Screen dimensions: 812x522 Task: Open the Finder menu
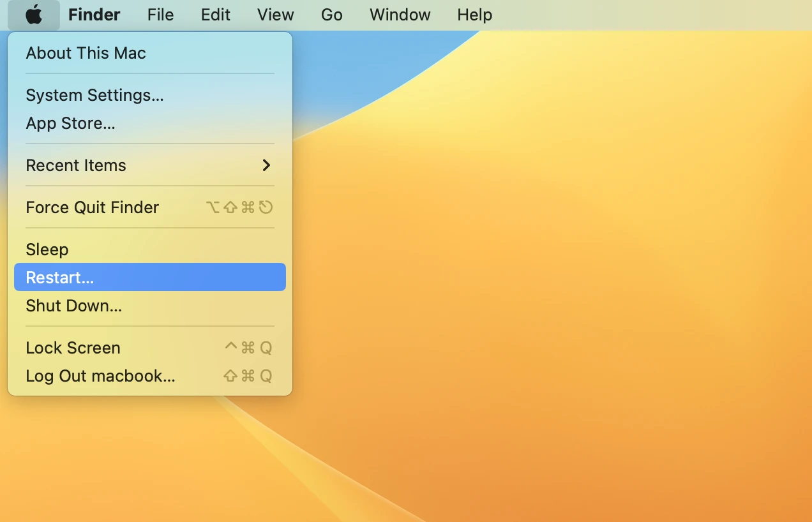click(94, 15)
